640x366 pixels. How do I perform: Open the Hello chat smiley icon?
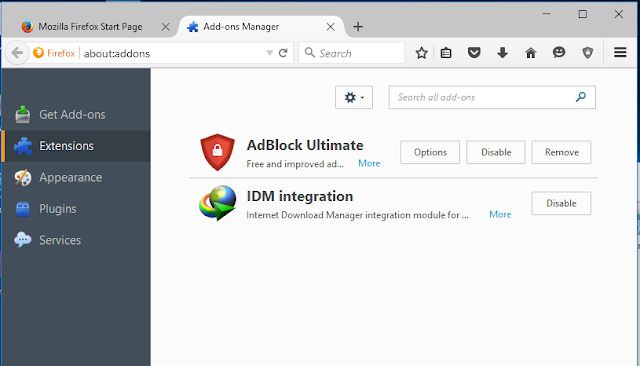pos(559,53)
